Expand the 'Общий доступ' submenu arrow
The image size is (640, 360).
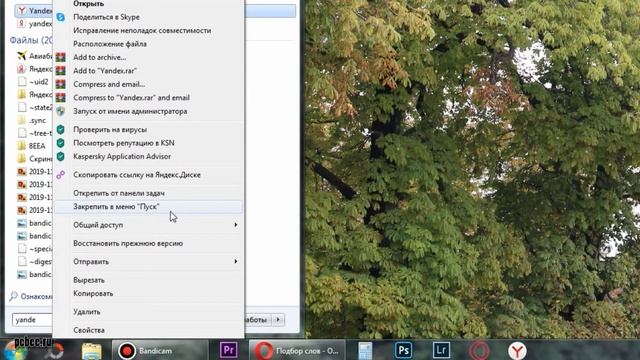pos(236,225)
